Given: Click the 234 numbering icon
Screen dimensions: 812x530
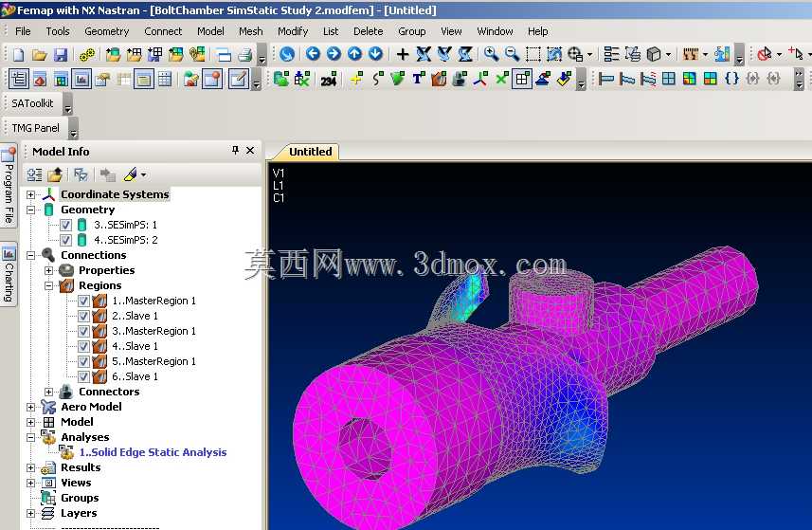Looking at the screenshot, I should (x=329, y=80).
